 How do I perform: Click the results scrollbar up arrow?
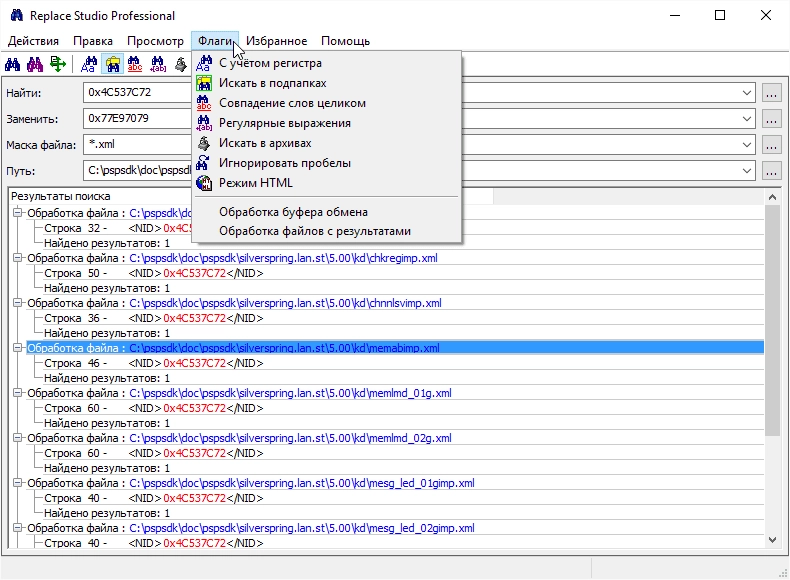(x=772, y=198)
